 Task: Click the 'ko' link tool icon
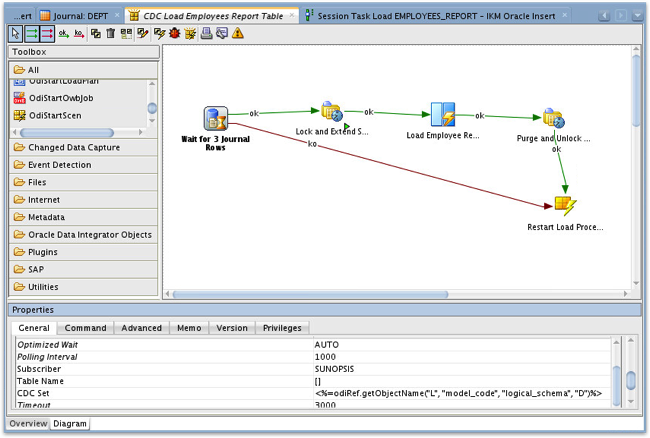[x=79, y=34]
